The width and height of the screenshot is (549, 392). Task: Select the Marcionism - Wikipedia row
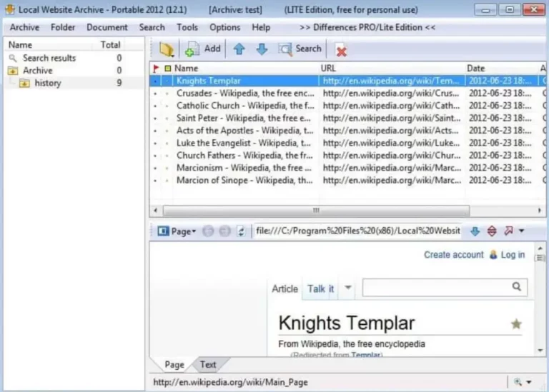[x=347, y=168]
